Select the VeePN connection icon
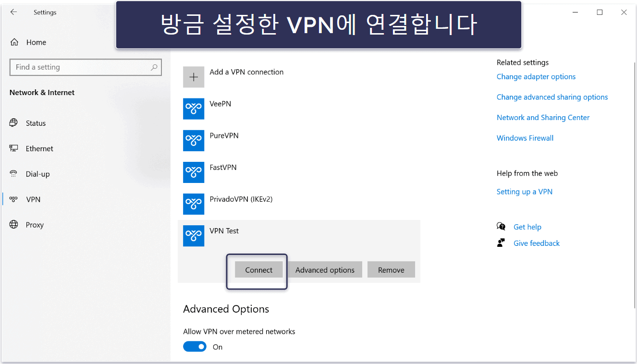This screenshot has height=364, width=637. pos(194,109)
